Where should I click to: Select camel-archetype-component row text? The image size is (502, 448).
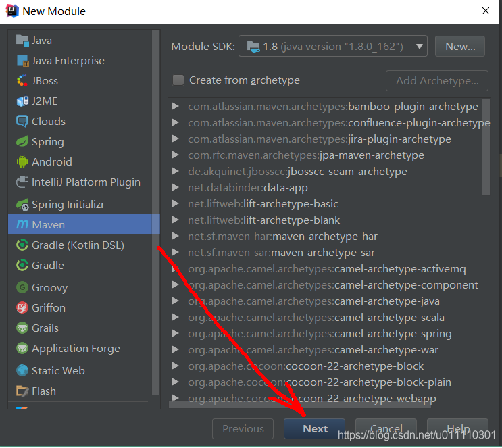(333, 285)
